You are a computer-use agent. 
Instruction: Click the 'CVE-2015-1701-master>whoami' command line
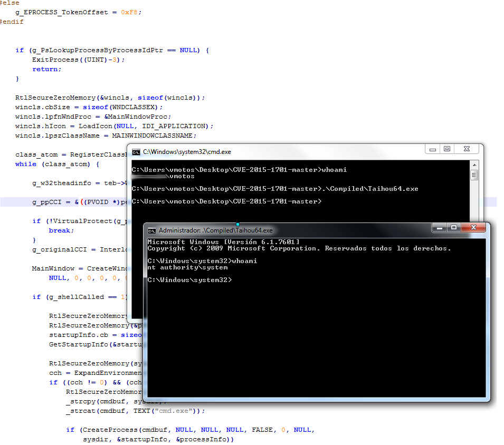tap(239, 170)
